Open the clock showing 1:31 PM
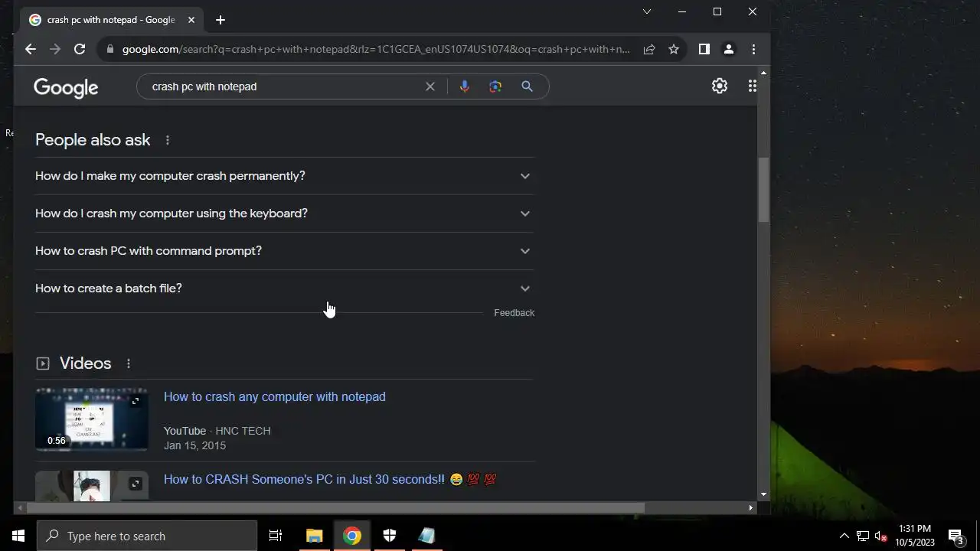 915,536
